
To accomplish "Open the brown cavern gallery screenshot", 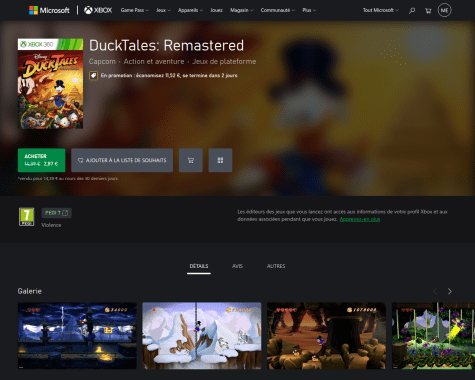I will [x=326, y=336].
